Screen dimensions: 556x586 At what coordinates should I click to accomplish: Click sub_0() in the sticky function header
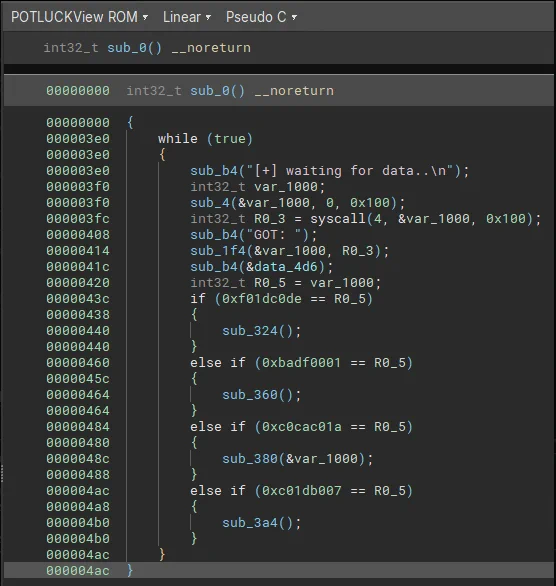tap(135, 48)
